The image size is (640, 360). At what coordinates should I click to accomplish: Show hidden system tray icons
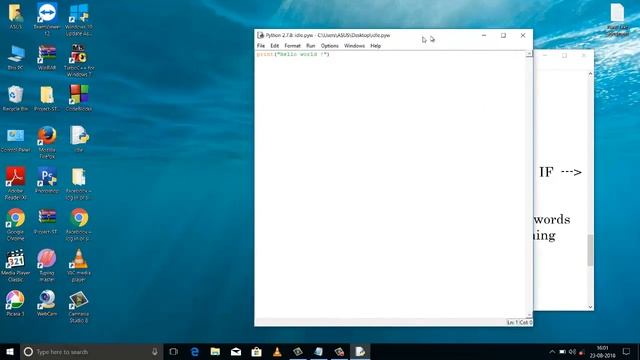552,351
